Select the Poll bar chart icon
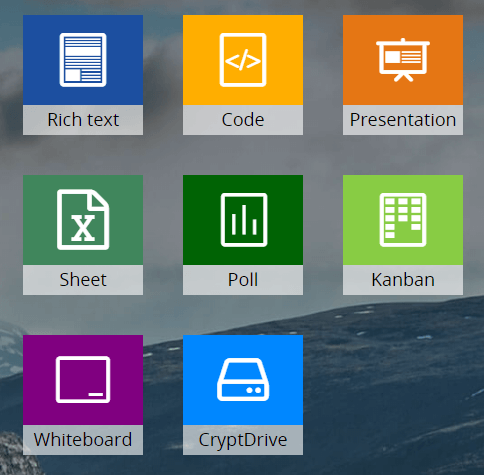This screenshot has width=484, height=475. (244, 220)
